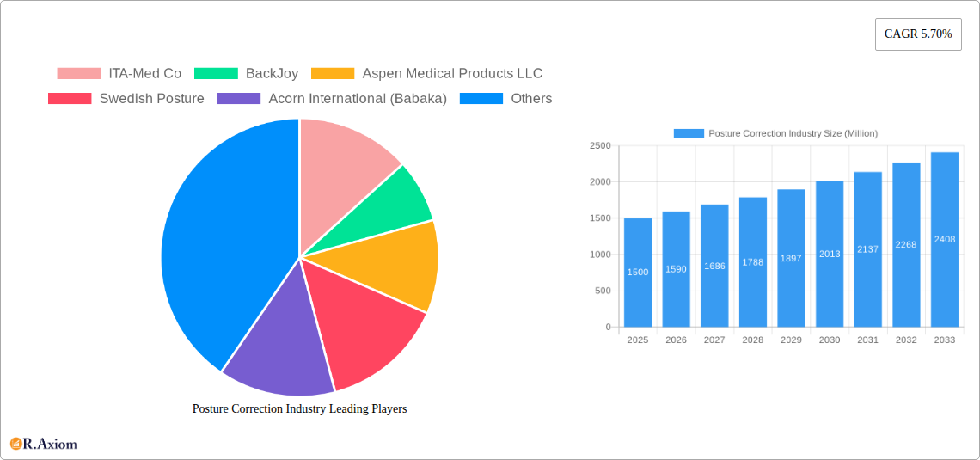Click the CAGR 5.70% badge
Image resolution: width=980 pixels, height=460 pixels.
[918, 34]
